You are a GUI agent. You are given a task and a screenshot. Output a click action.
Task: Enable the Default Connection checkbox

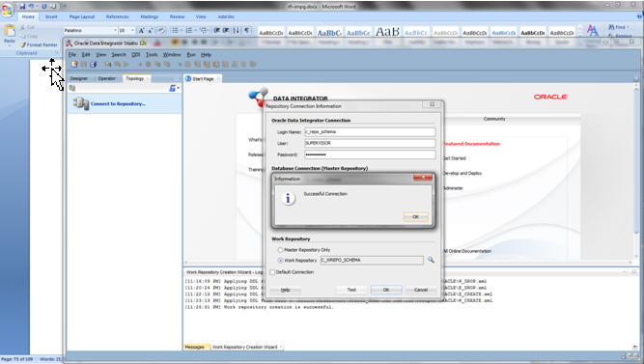tap(272, 272)
